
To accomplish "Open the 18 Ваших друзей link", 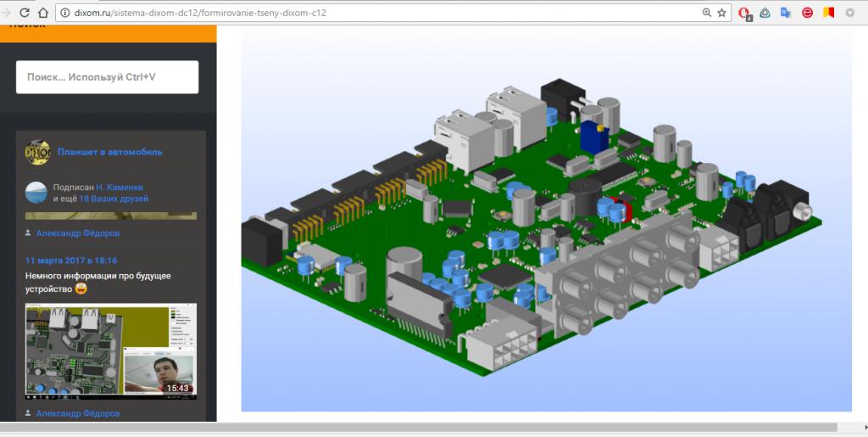I will tap(113, 199).
